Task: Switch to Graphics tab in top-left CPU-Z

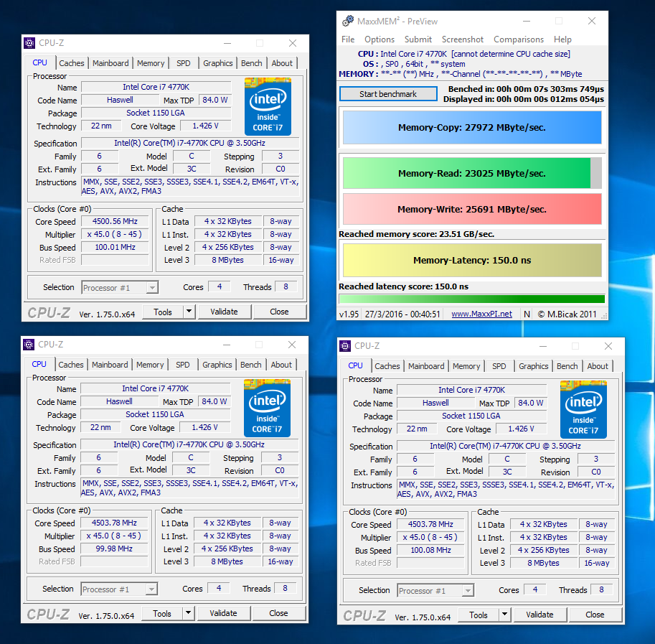Action: tap(217, 63)
